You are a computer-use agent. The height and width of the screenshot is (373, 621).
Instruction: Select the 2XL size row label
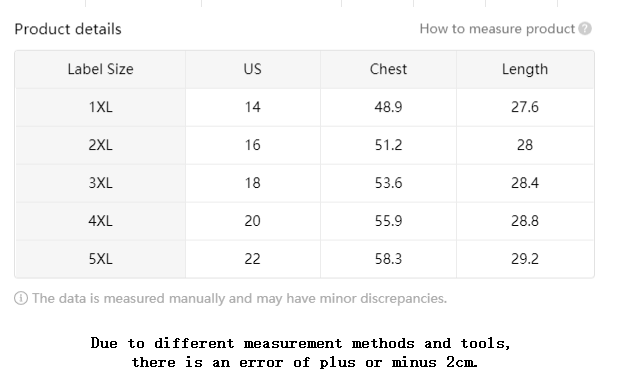point(100,145)
